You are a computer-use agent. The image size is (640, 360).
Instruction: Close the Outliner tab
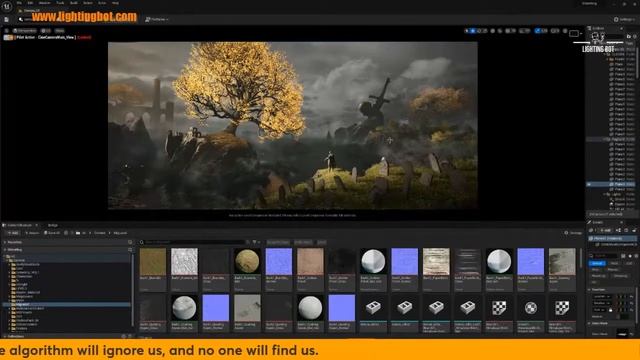tap(622, 29)
